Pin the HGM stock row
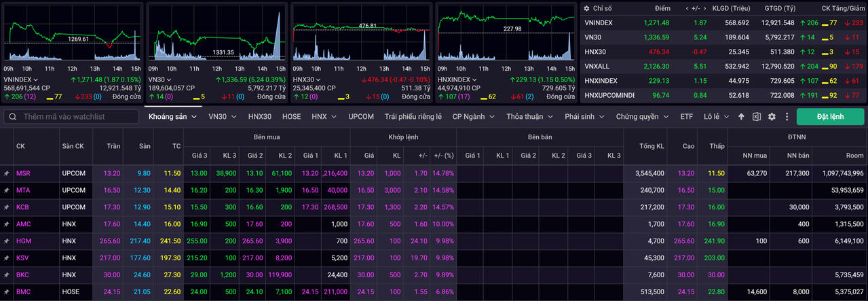Viewport: 868px width, 301px height. pyautogui.click(x=7, y=241)
